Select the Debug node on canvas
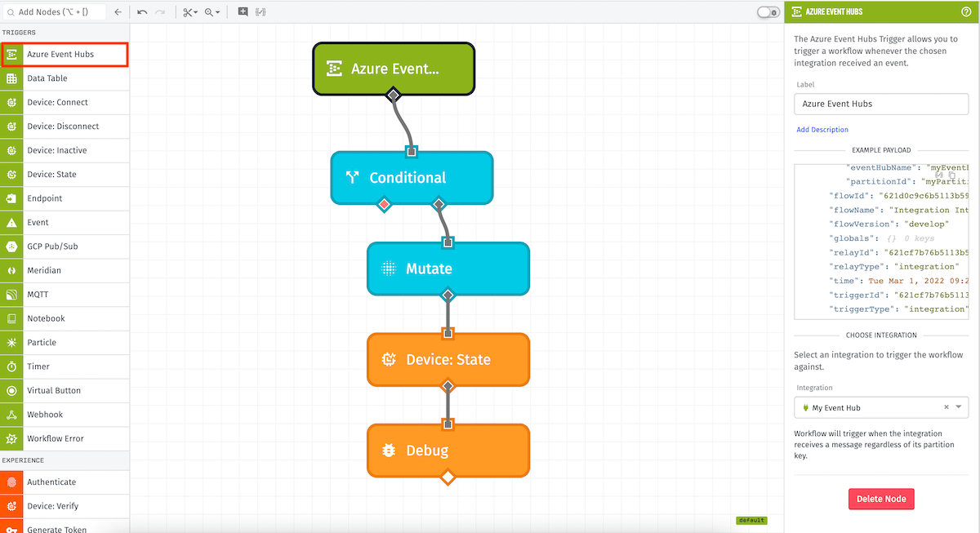 coord(448,450)
